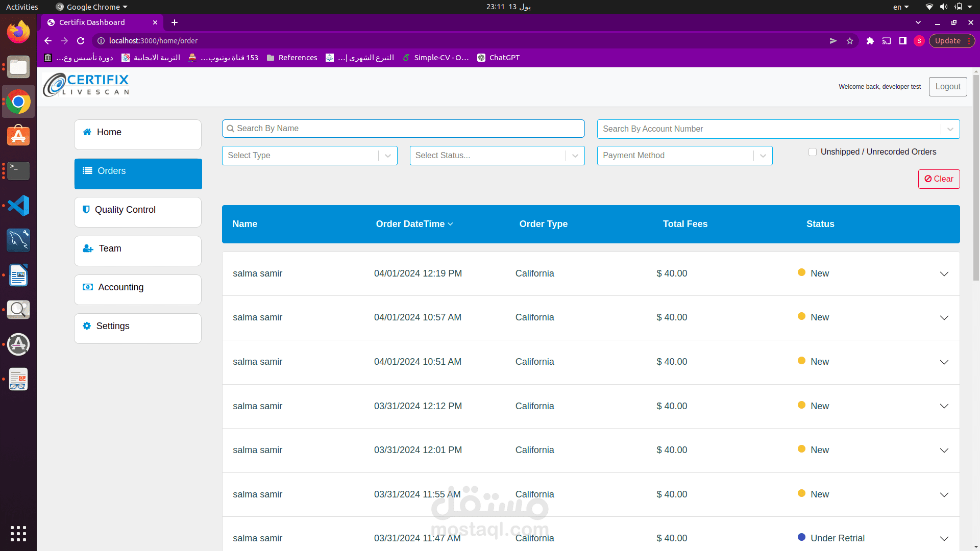Expand the 03/31/2024 11:55 AM order row
The image size is (980, 551).
(944, 495)
